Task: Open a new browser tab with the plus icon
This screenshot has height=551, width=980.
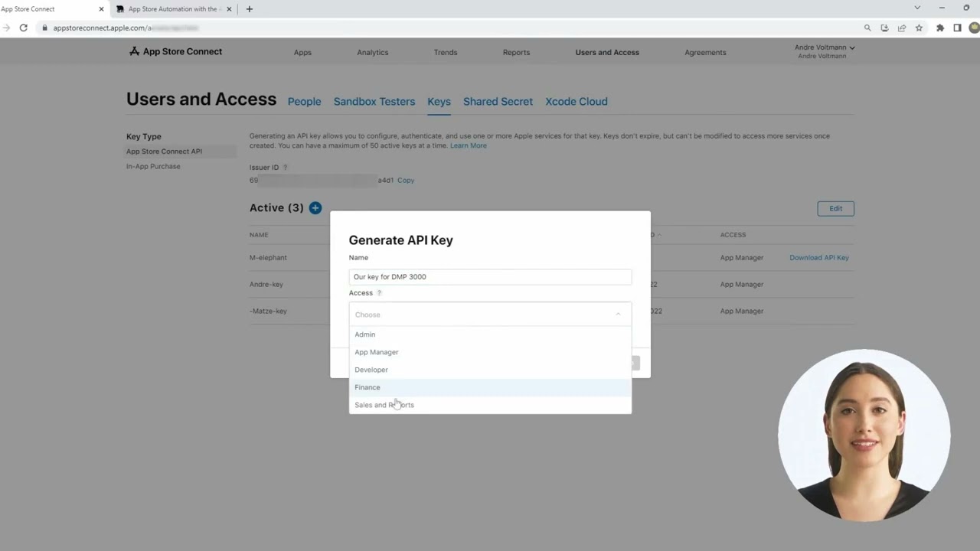Action: tap(249, 9)
